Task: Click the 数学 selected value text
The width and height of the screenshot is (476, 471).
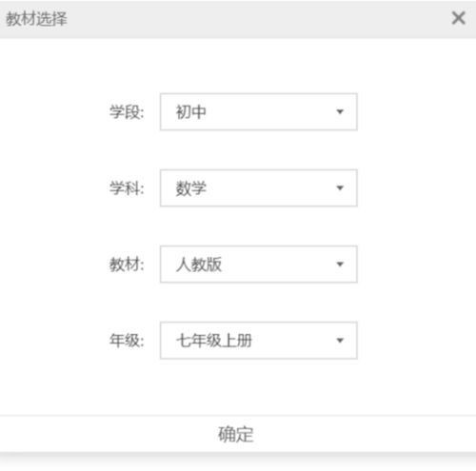Action: coord(191,188)
